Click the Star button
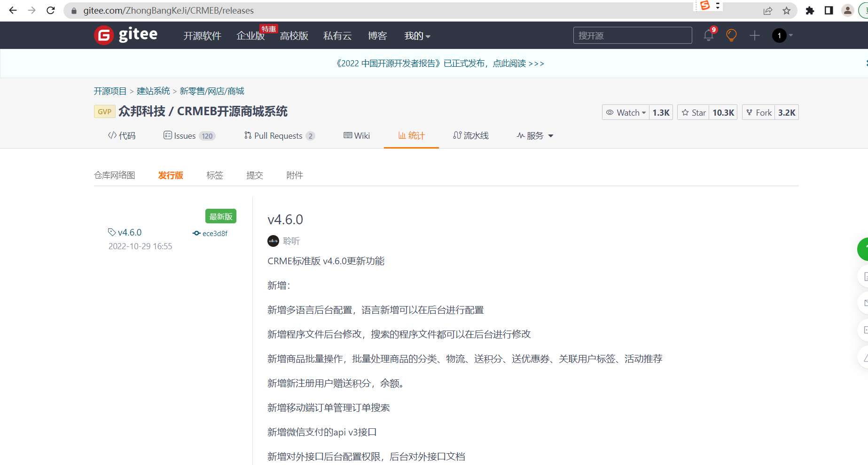Image resolution: width=868 pixels, height=465 pixels. point(693,112)
